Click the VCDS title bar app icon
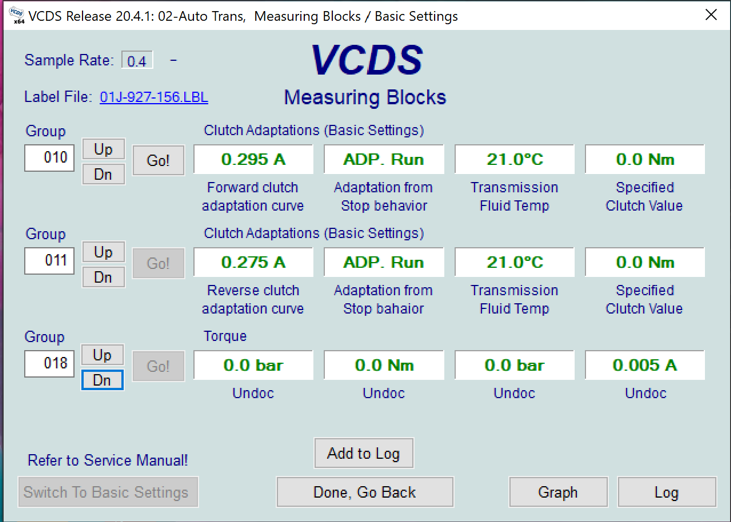731x522 pixels. click(x=16, y=15)
